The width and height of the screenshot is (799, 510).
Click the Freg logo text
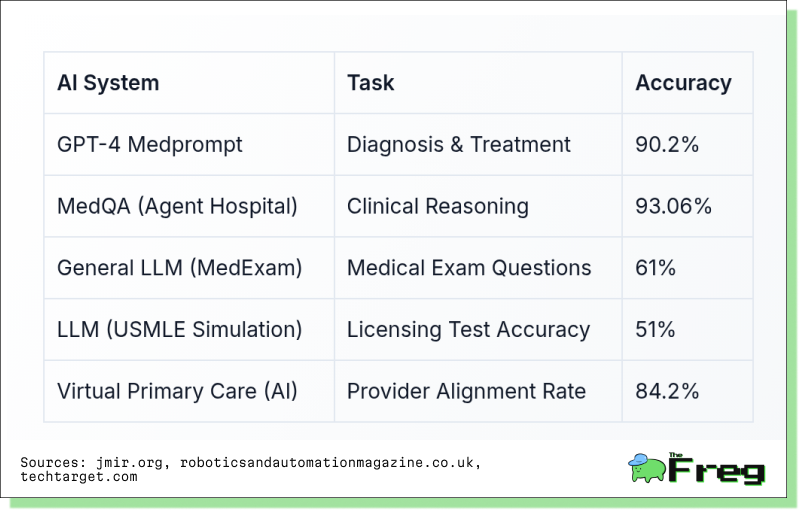coord(716,469)
